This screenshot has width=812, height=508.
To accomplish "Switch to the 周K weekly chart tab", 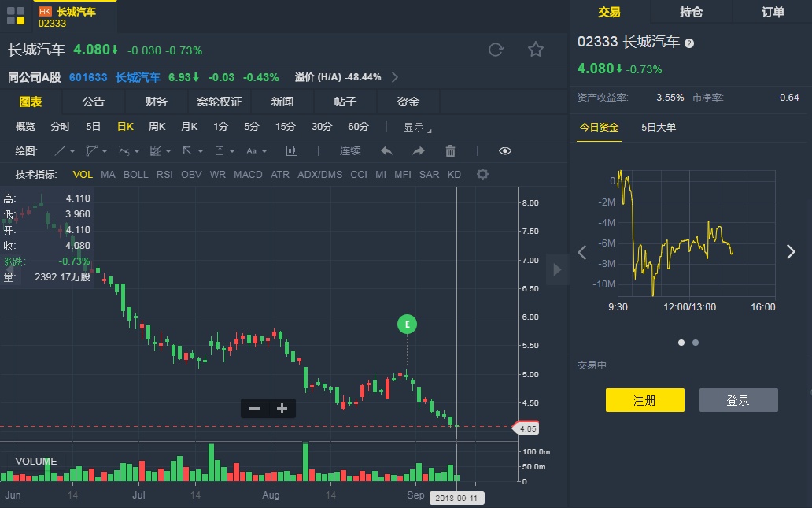I will (x=157, y=127).
